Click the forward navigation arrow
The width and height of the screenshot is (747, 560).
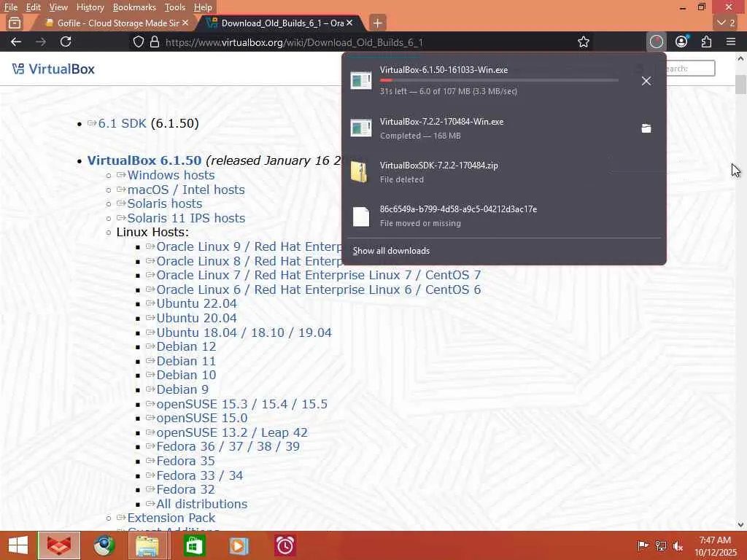pos(41,42)
